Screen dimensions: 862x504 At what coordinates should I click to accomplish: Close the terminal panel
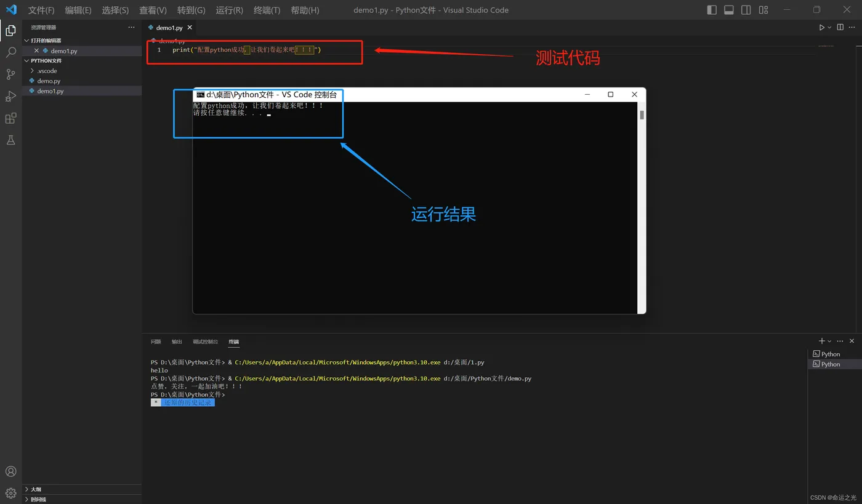click(852, 341)
